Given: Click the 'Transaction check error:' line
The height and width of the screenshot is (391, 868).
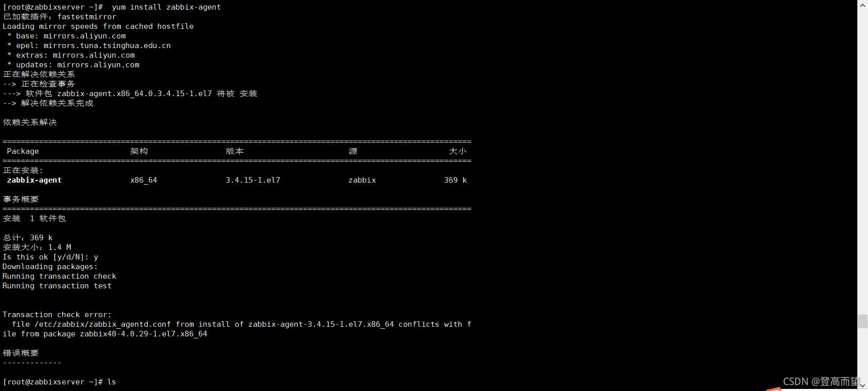Looking at the screenshot, I should [57, 315].
